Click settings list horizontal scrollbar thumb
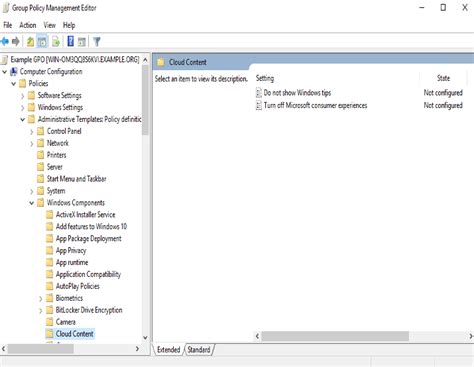This screenshot has width=474, height=367. coord(335,336)
